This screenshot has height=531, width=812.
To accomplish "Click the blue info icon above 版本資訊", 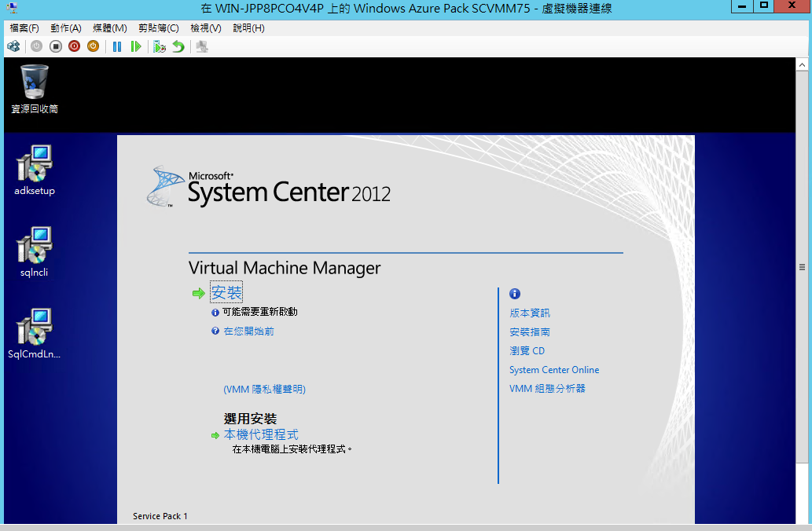I will pyautogui.click(x=515, y=294).
